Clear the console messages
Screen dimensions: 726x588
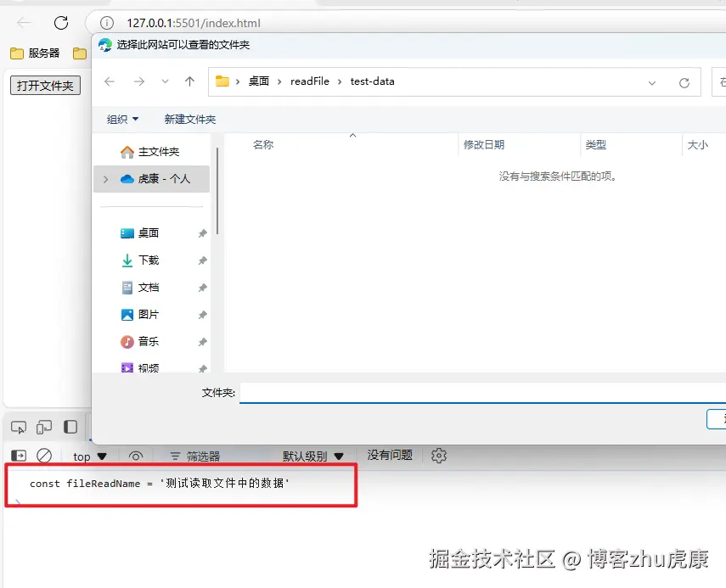44,456
